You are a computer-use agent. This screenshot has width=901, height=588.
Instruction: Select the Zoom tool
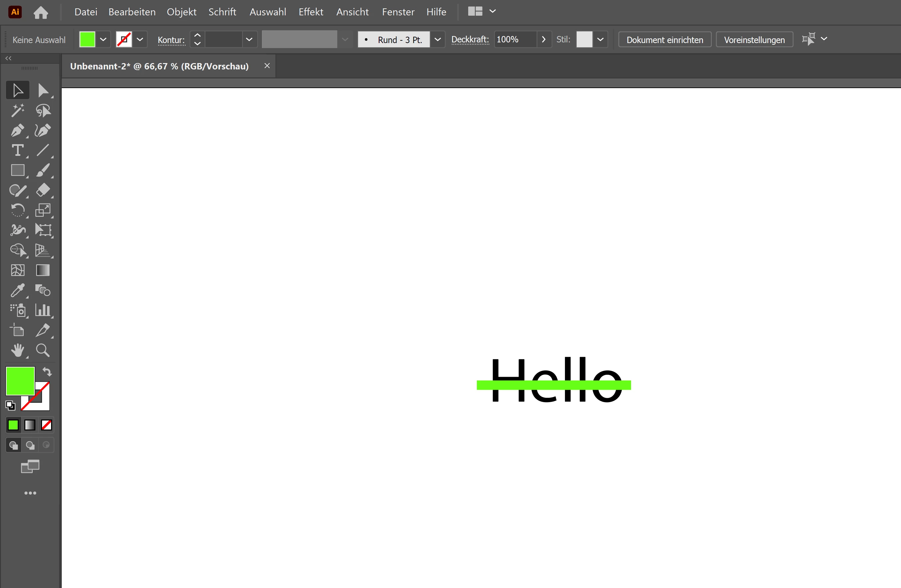(43, 350)
